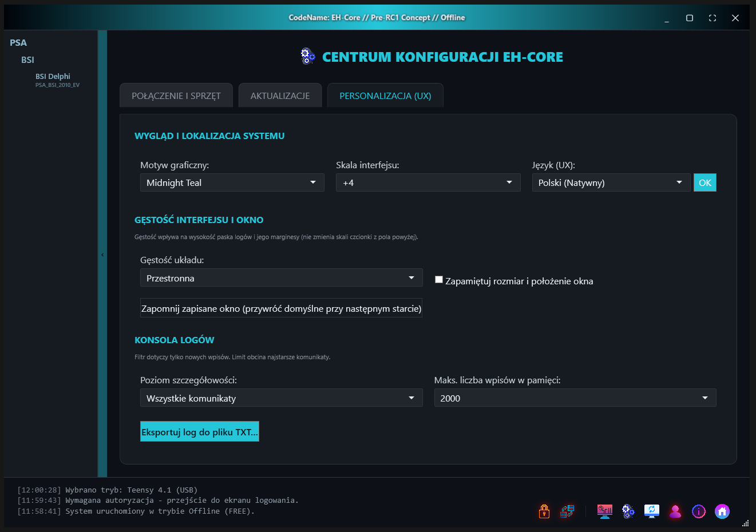Click the gears icon beside the header title
This screenshot has width=756, height=532.
tap(308, 56)
